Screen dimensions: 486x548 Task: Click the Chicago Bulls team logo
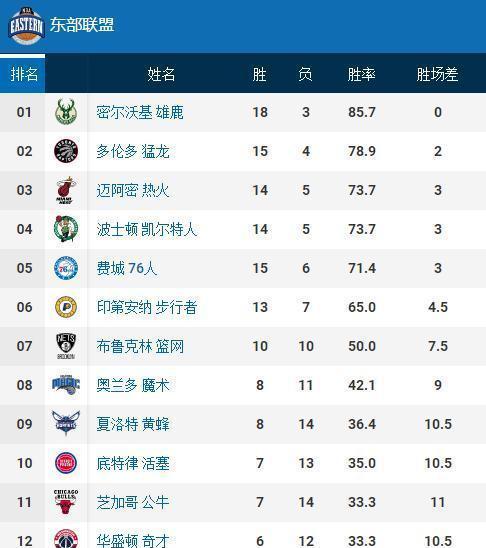coord(66,502)
